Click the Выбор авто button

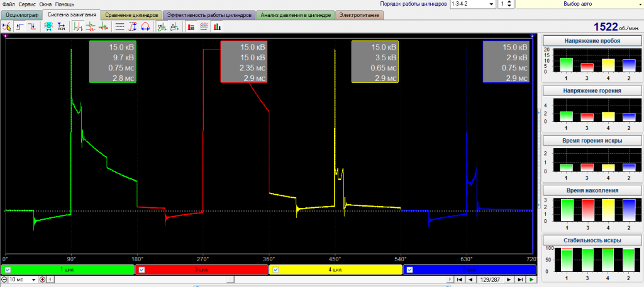click(x=579, y=4)
